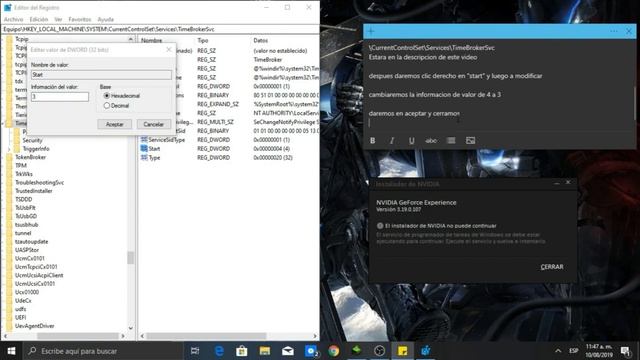Click the Windows search box
Image resolution: width=640 pixels, height=360 pixels.
(102, 351)
